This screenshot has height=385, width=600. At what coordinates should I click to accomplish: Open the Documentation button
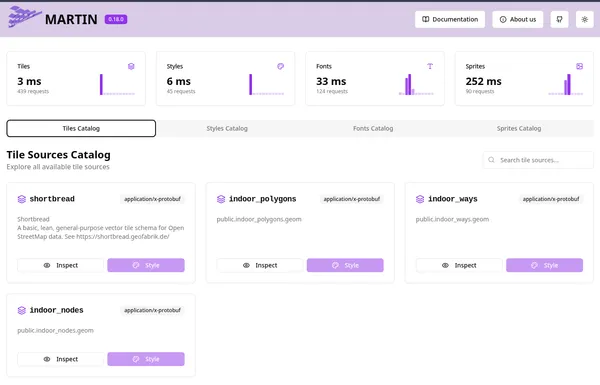450,20
